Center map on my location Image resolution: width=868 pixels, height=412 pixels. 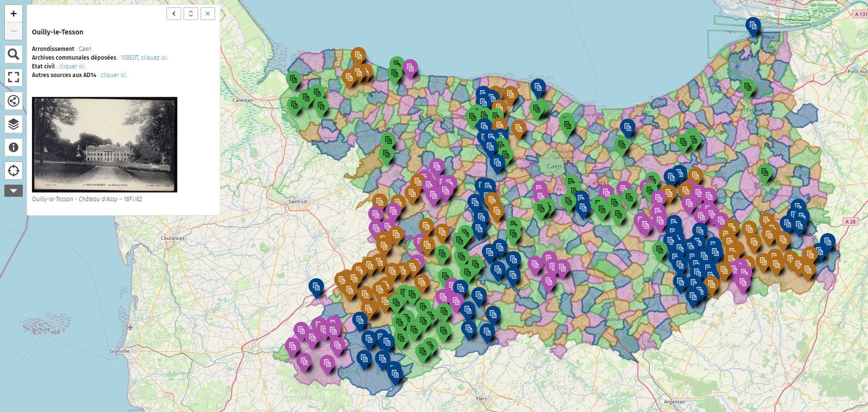14,170
